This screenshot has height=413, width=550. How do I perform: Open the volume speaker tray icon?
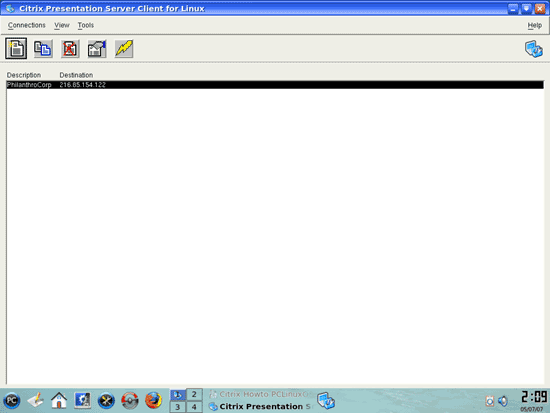click(x=503, y=401)
